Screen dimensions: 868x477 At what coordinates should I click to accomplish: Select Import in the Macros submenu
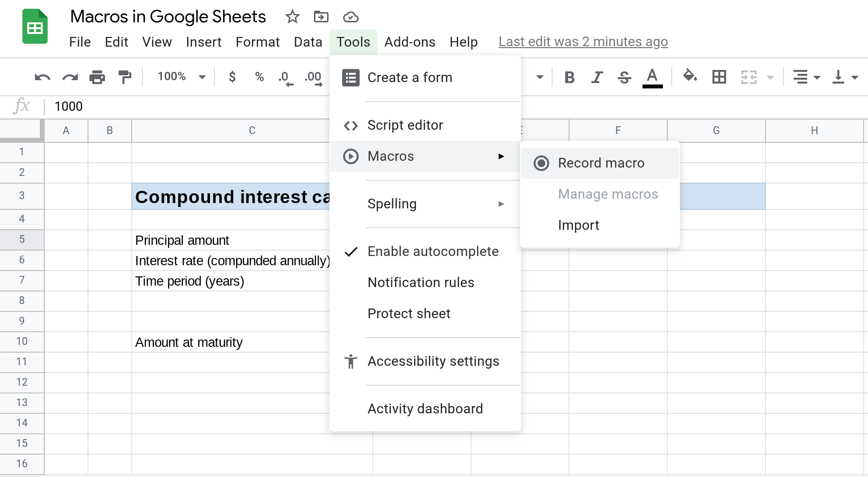[x=600, y=225]
